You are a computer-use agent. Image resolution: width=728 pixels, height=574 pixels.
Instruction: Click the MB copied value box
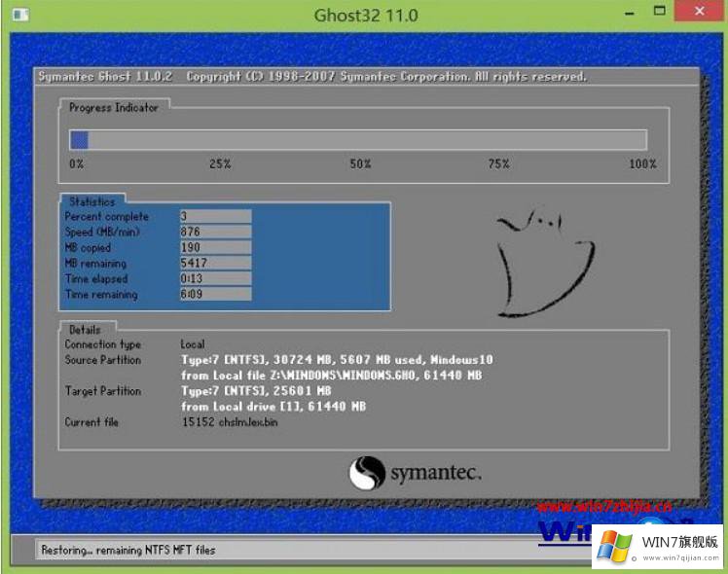point(215,248)
